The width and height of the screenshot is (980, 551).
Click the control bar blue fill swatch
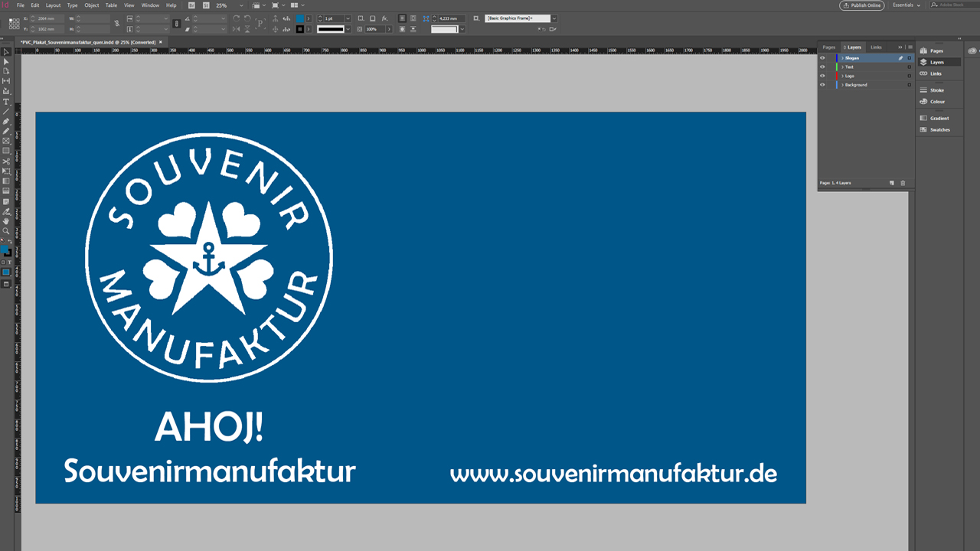click(299, 18)
